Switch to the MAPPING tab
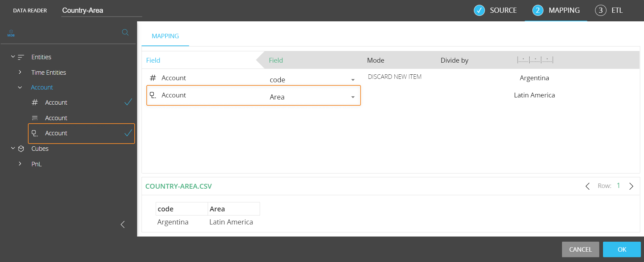This screenshot has width=644, height=262. click(x=165, y=36)
